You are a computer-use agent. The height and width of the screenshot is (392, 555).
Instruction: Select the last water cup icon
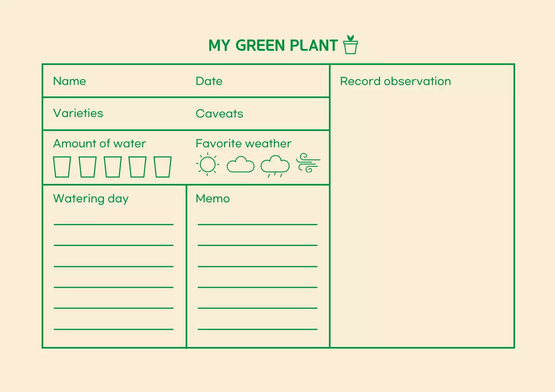(163, 166)
